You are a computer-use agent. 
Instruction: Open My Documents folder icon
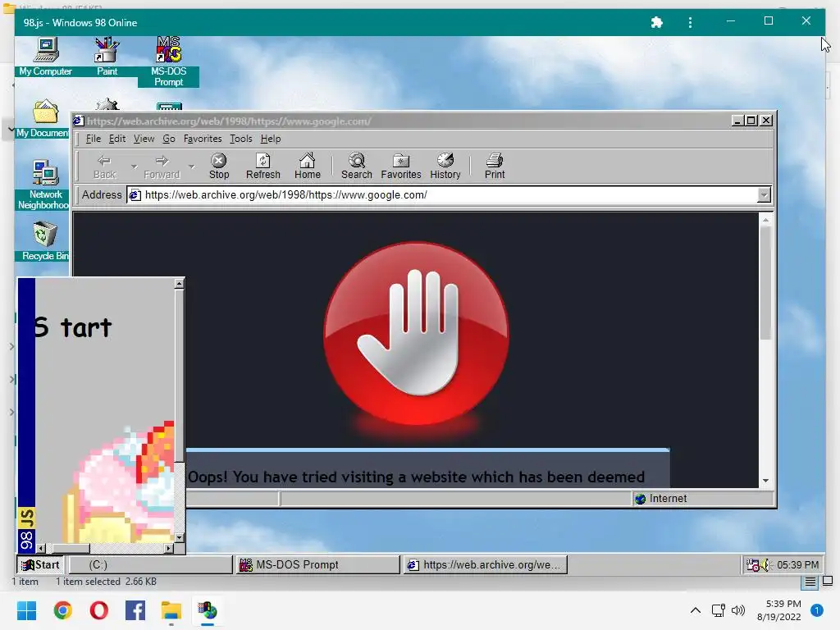point(44,118)
